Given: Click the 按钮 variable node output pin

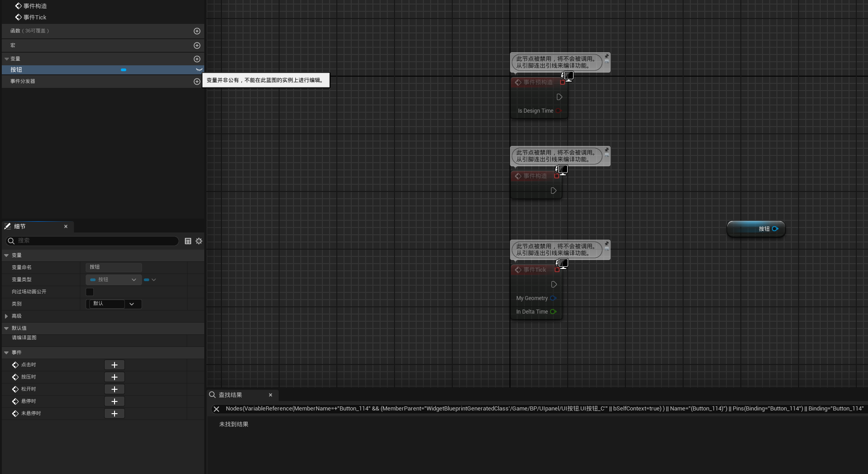Looking at the screenshot, I should click(x=775, y=229).
